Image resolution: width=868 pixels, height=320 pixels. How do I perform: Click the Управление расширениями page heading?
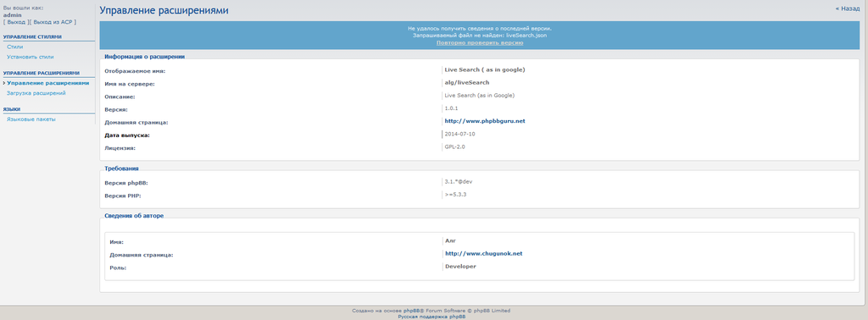coord(164,10)
